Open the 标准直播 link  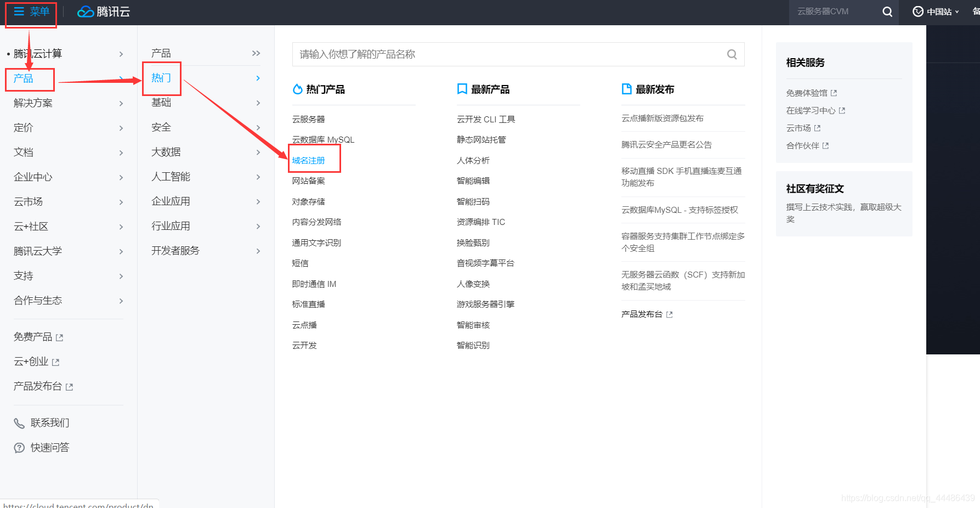[x=308, y=304]
